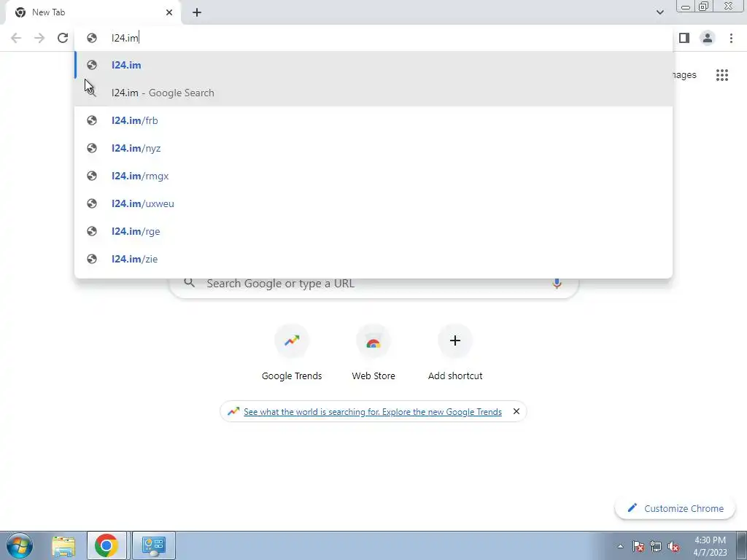
Task: Click the browser back arrow
Action: tap(16, 38)
